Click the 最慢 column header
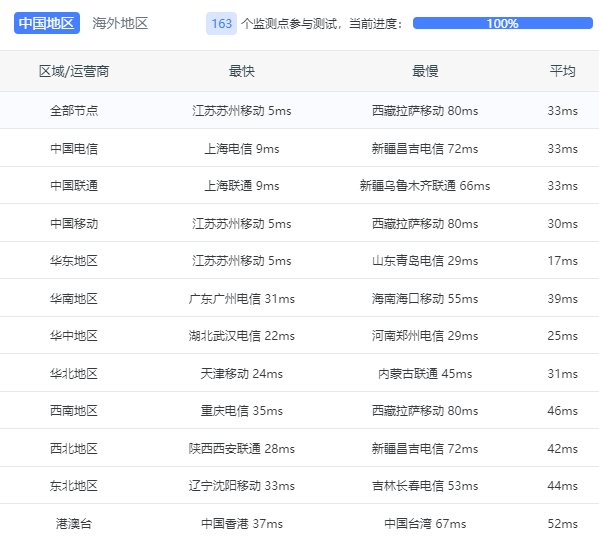Viewport: 599px width, 541px height. click(x=425, y=71)
